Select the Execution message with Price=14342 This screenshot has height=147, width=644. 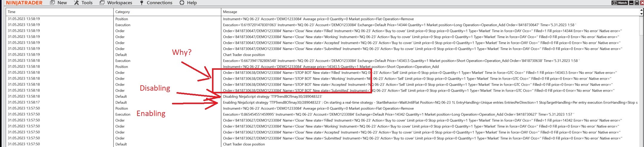pyautogui.click(x=399, y=114)
